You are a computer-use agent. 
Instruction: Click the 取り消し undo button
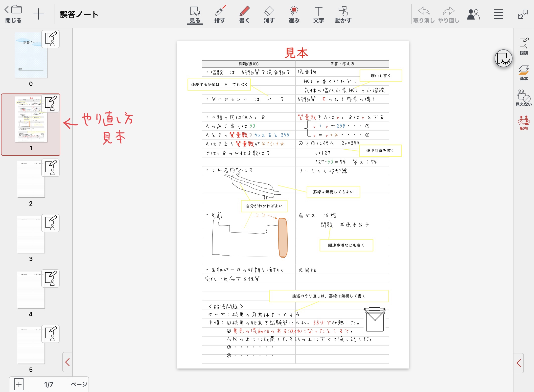coord(424,14)
